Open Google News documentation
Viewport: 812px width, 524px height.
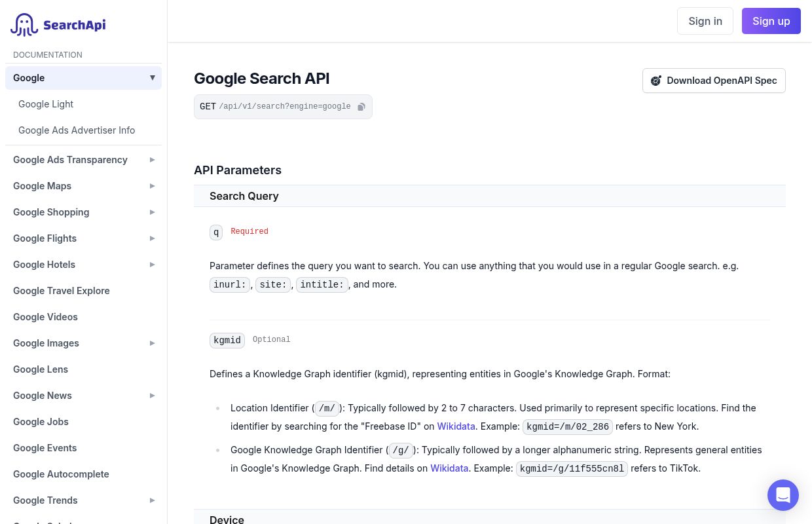click(x=43, y=396)
